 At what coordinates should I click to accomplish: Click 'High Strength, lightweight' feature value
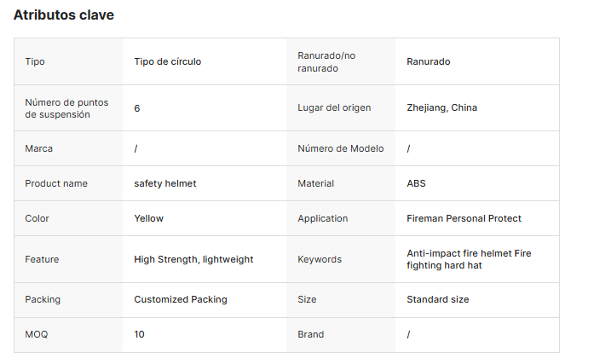(x=193, y=259)
